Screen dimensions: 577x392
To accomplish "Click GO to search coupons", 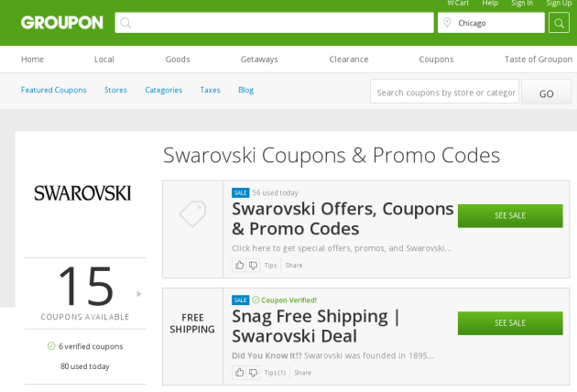I will (x=546, y=92).
